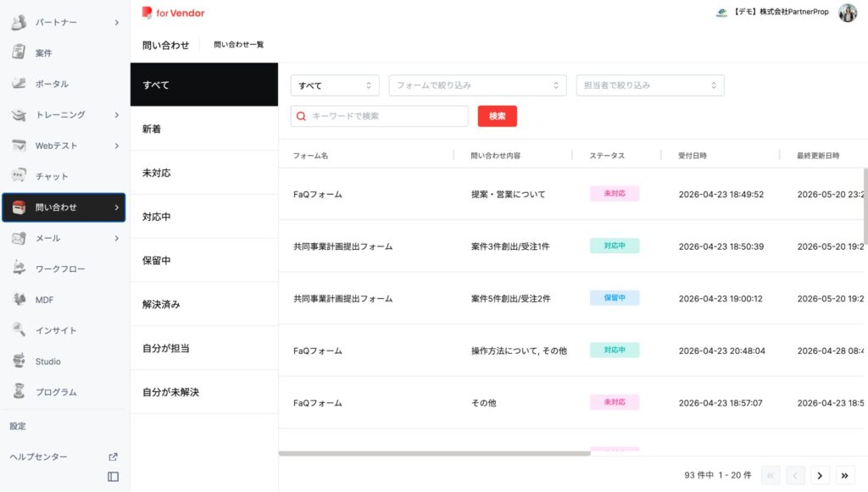868x492 pixels.
Task: Click the red 検索 button
Action: 497,116
